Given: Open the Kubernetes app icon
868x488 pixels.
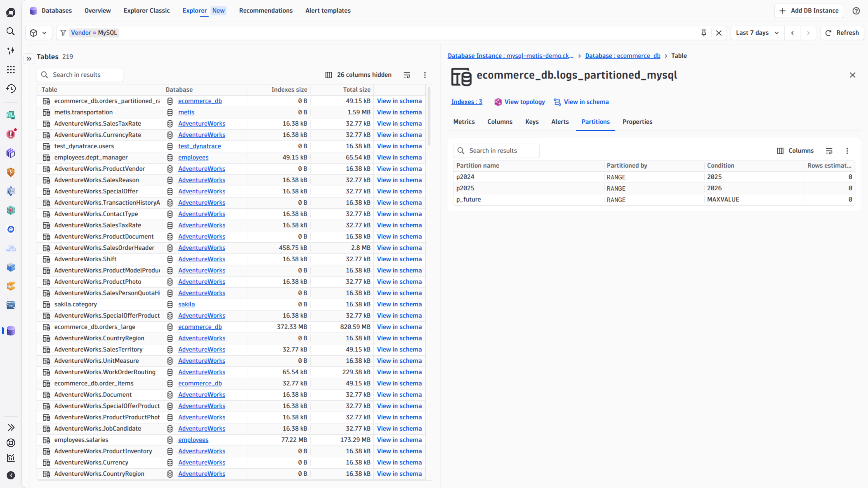Looking at the screenshot, I should pyautogui.click(x=11, y=229).
